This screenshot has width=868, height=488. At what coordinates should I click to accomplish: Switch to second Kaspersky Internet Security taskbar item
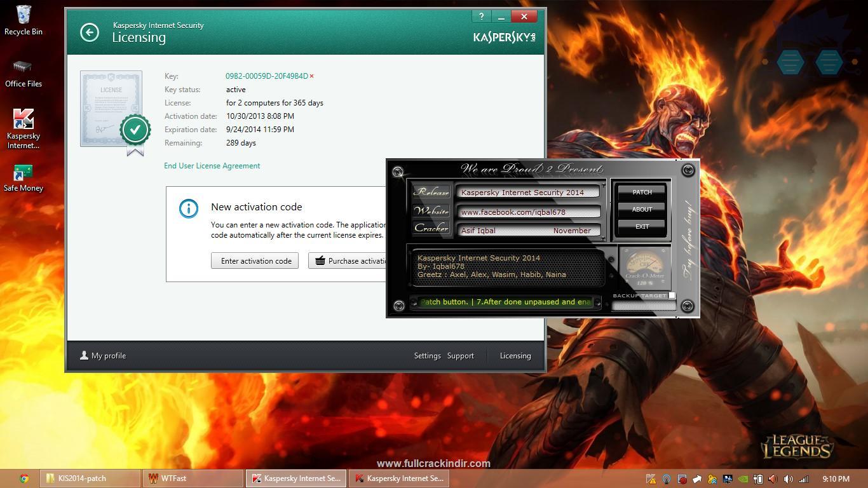(x=399, y=478)
